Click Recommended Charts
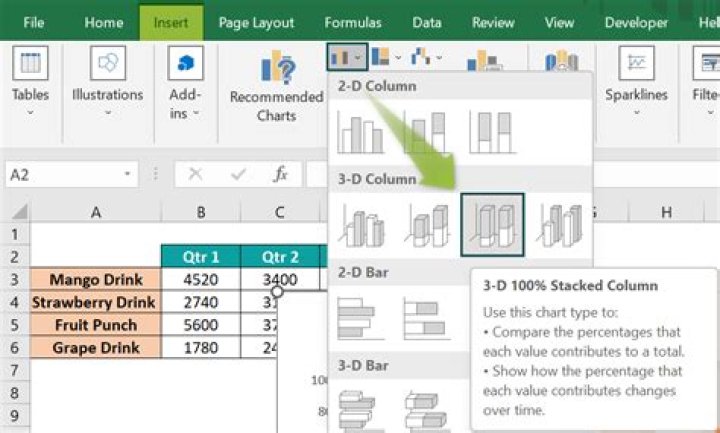 [276, 87]
